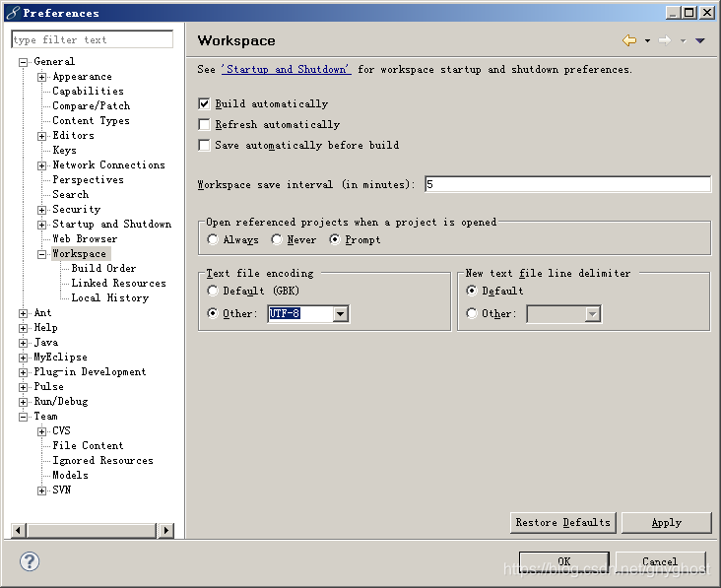
Task: Expand the Plug-in Development node
Action: tap(23, 372)
